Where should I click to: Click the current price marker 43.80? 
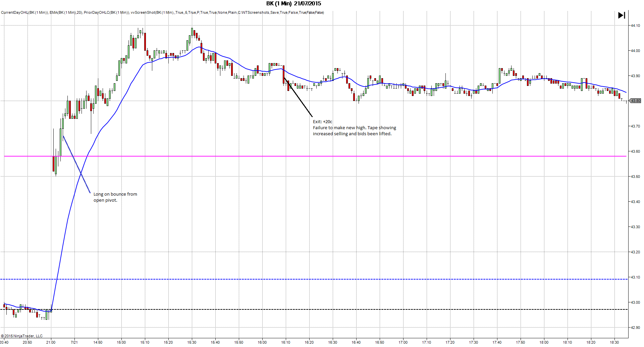635,101
